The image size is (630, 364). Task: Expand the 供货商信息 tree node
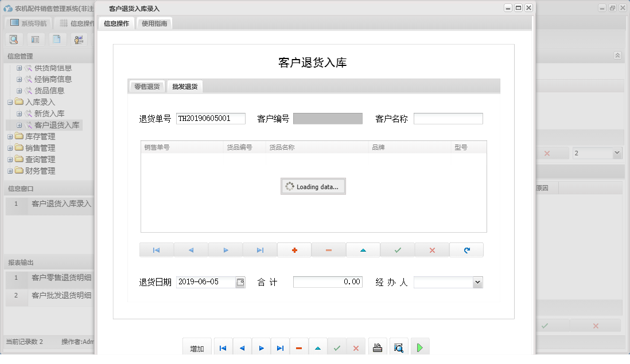(x=20, y=68)
